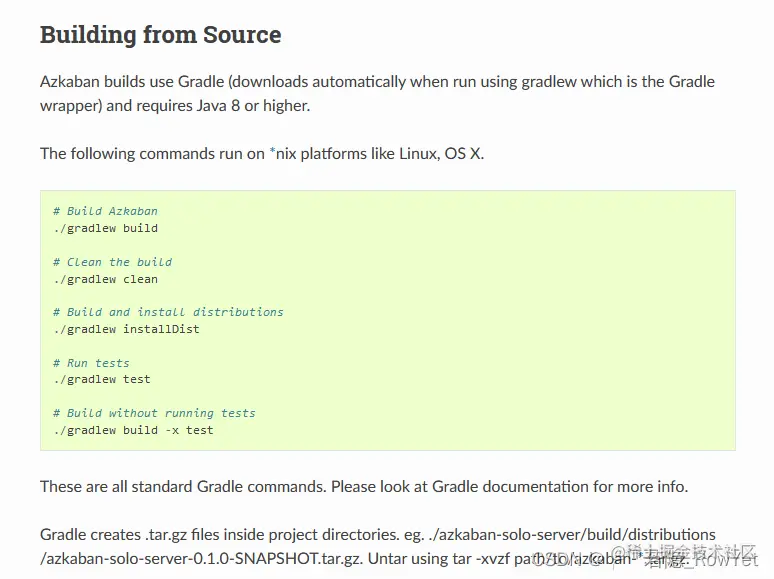Click the Linux, OS X platforms text
The height and width of the screenshot is (579, 774).
(x=424, y=154)
